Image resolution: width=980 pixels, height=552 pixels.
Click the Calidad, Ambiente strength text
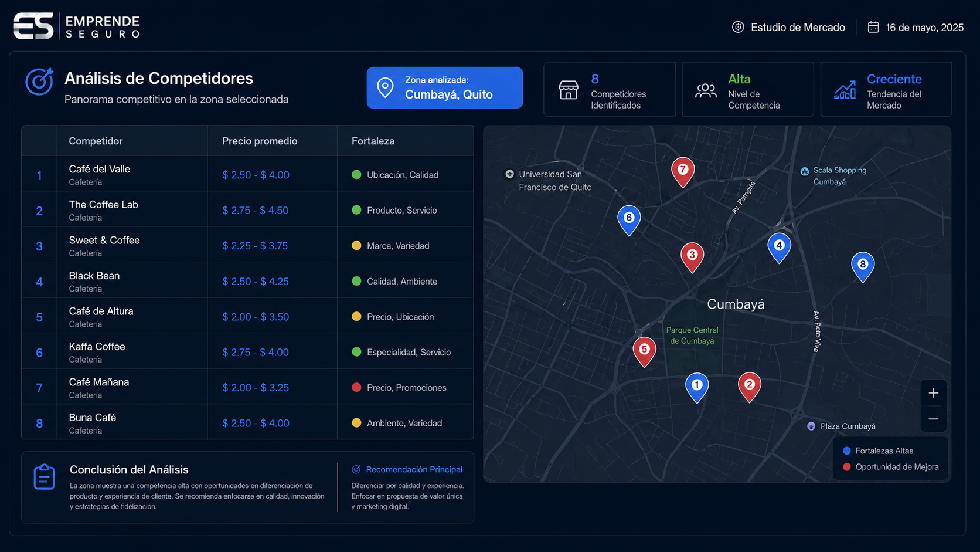pyautogui.click(x=402, y=281)
